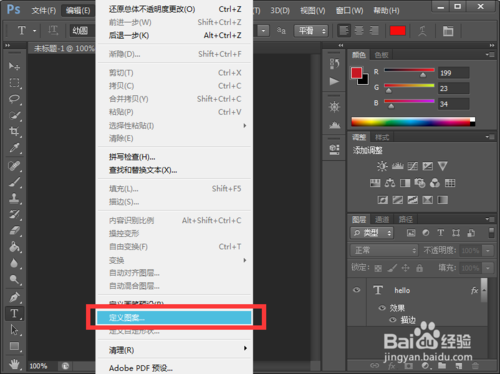Choose 查找和替换文本(X) menu item
The image size is (500, 374).
(173, 170)
